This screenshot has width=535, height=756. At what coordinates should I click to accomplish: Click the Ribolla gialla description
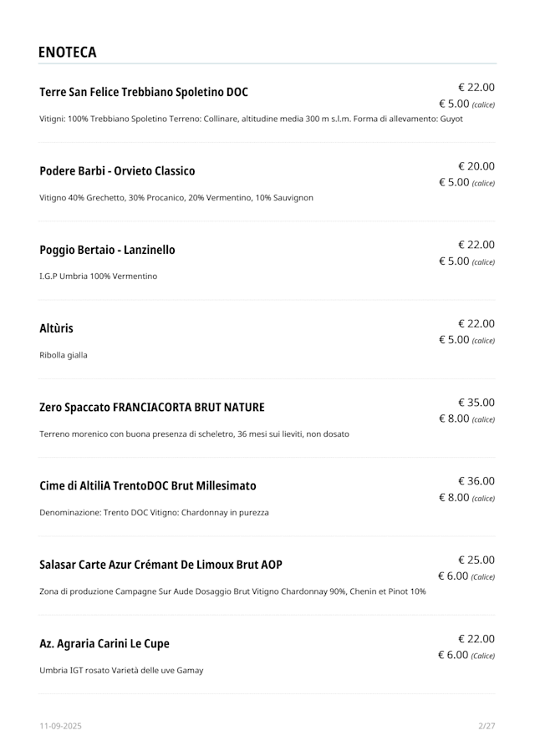click(x=64, y=355)
